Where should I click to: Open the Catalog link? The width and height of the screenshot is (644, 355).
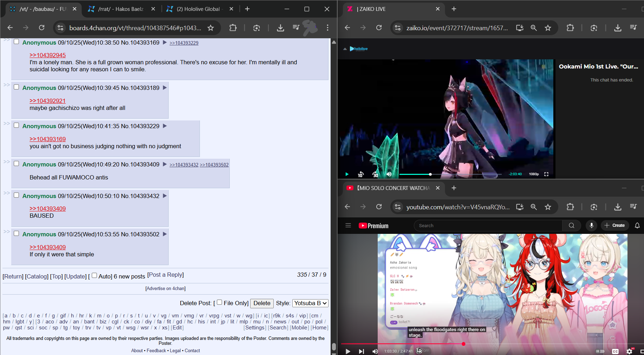(37, 276)
